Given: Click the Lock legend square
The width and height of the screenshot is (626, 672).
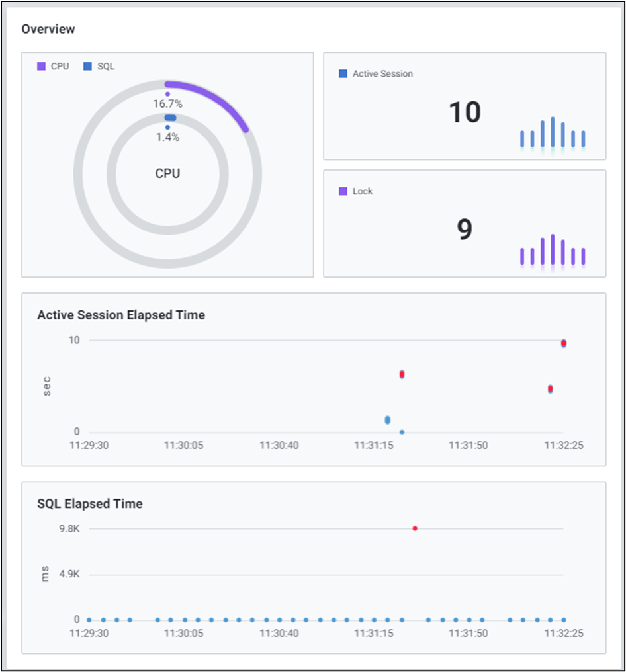Looking at the screenshot, I should click(343, 191).
